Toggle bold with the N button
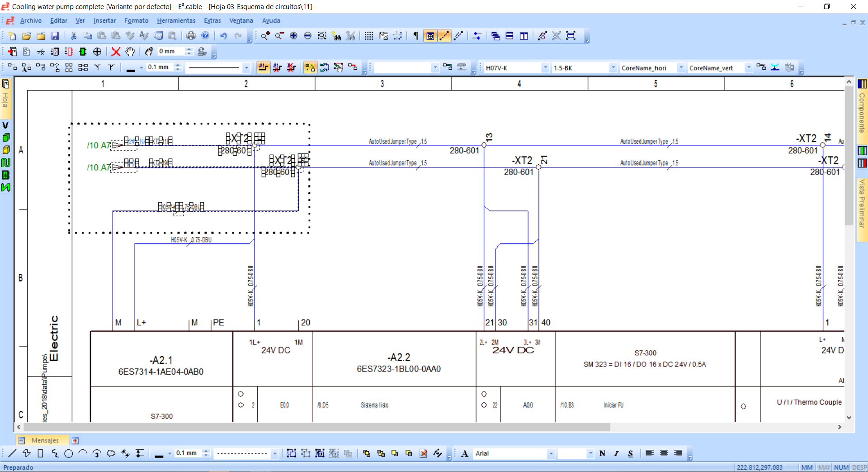 click(x=602, y=453)
